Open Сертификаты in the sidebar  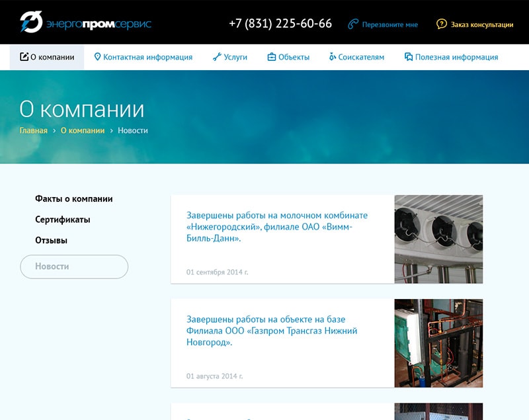pos(62,220)
